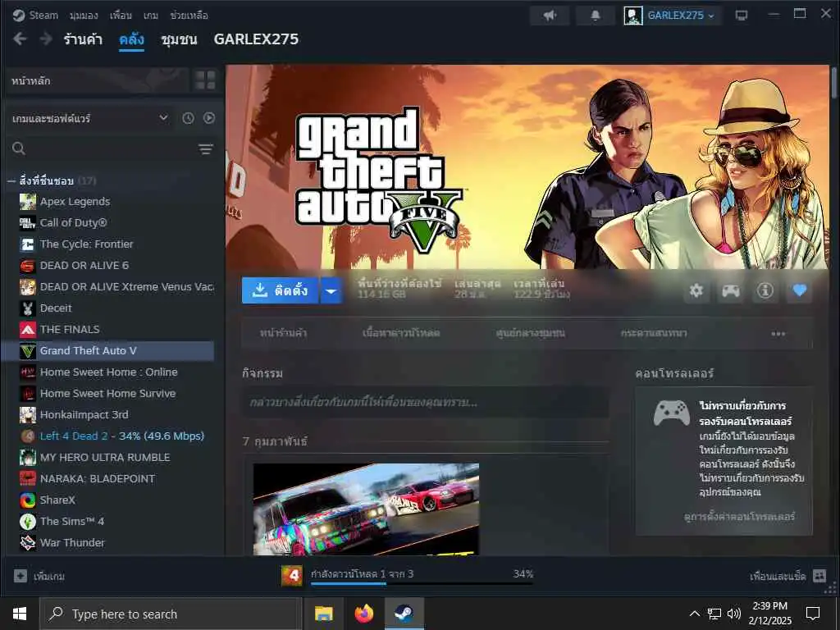
Task: Open the Steam logo menu
Action: [19, 15]
